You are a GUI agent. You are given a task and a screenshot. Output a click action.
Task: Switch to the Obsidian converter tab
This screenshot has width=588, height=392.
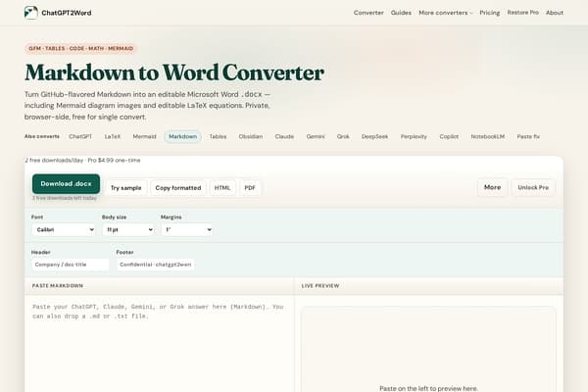[x=251, y=136]
